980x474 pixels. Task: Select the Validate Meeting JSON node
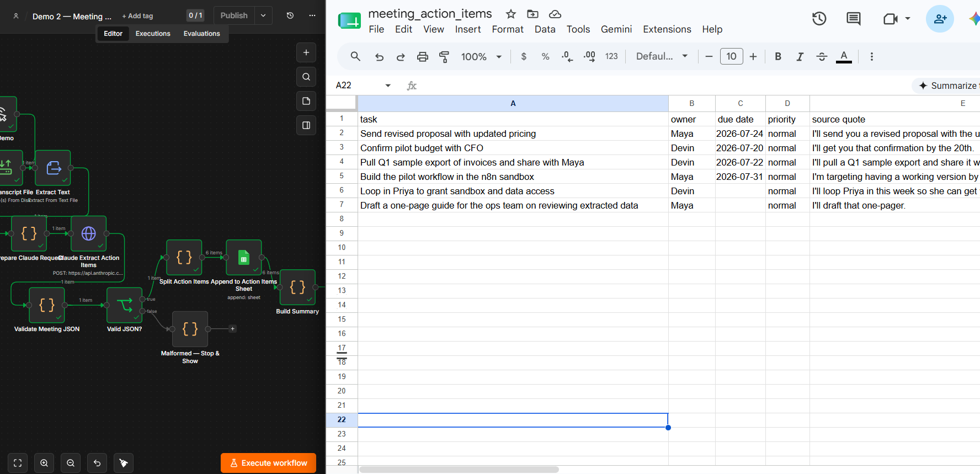click(47, 305)
